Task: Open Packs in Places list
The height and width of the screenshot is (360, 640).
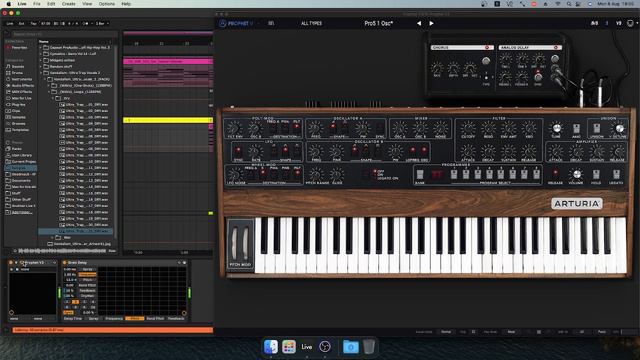Action: coord(15,149)
